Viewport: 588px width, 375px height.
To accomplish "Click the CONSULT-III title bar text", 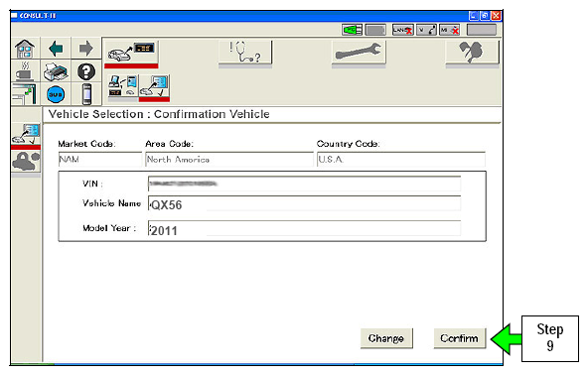I will click(x=38, y=16).
